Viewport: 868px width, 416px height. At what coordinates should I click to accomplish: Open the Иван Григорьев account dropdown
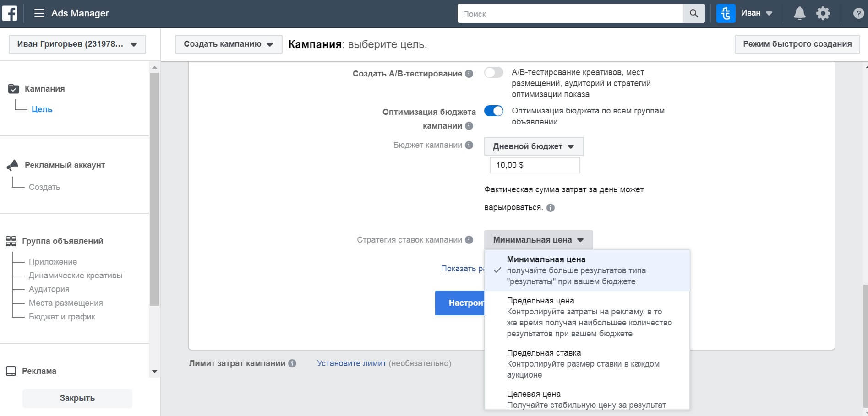click(x=77, y=44)
